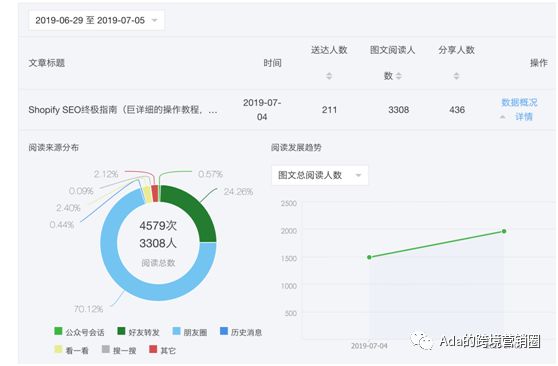
Task: Open the date range dropdown
Action: click(96, 20)
